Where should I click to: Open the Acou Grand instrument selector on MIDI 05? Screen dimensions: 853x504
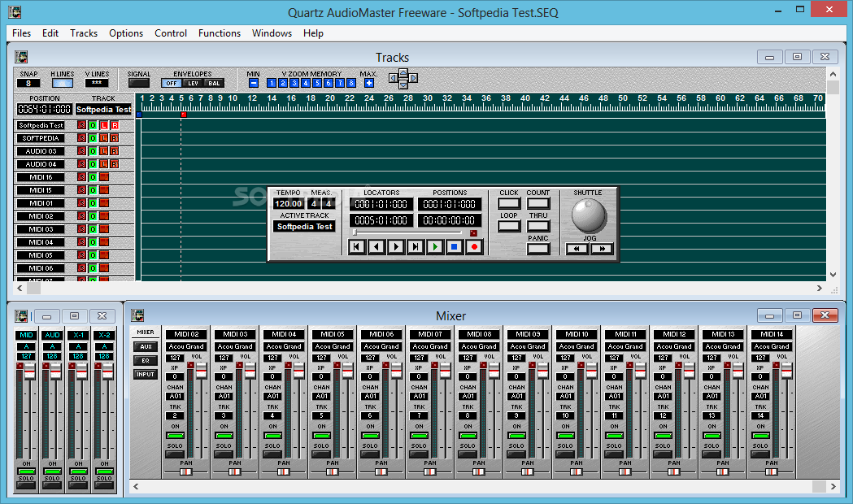[x=333, y=346]
